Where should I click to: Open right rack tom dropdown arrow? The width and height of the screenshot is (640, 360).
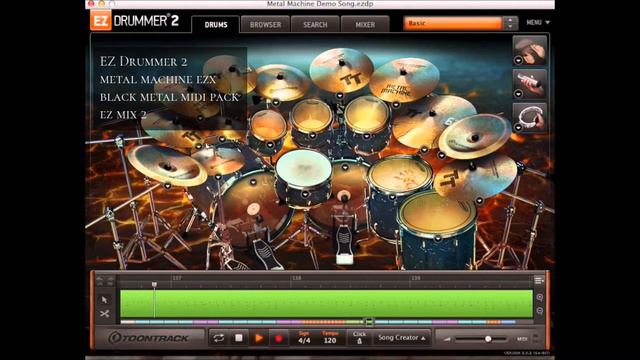tap(366, 136)
